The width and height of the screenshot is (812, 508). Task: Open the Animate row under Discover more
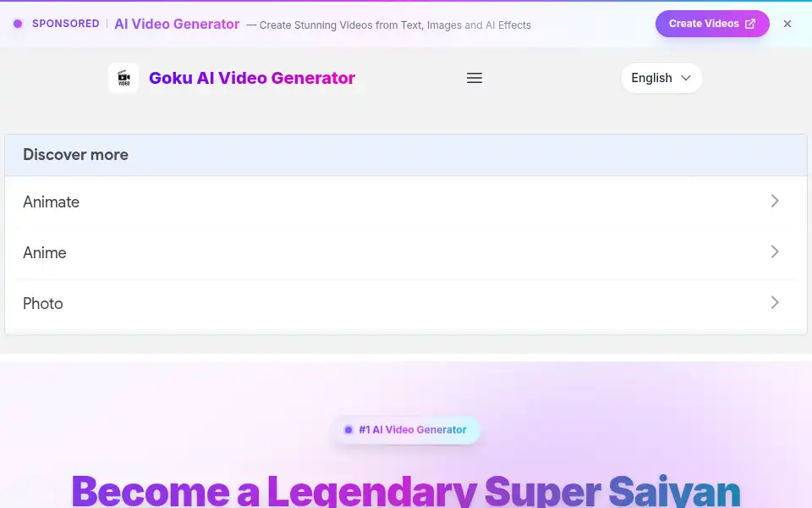405,202
